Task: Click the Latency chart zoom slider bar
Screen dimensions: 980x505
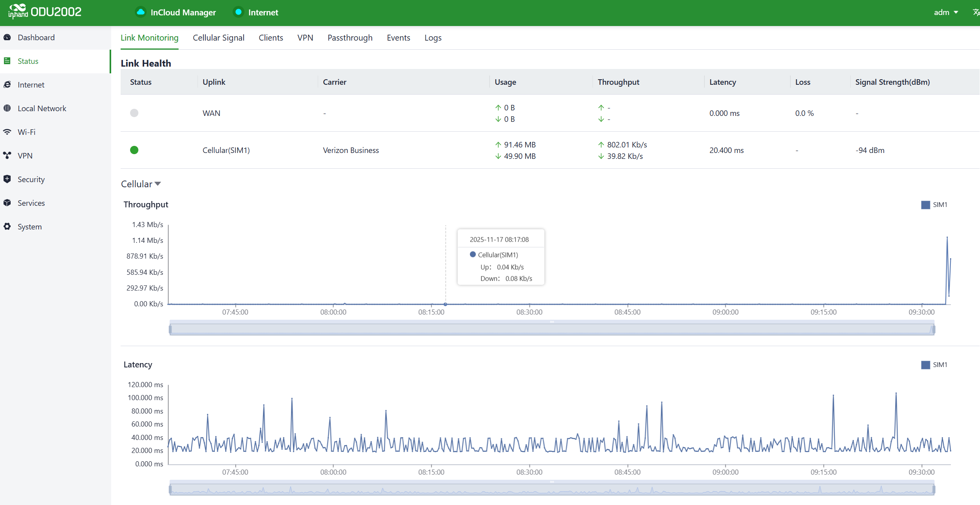Action: 552,489
